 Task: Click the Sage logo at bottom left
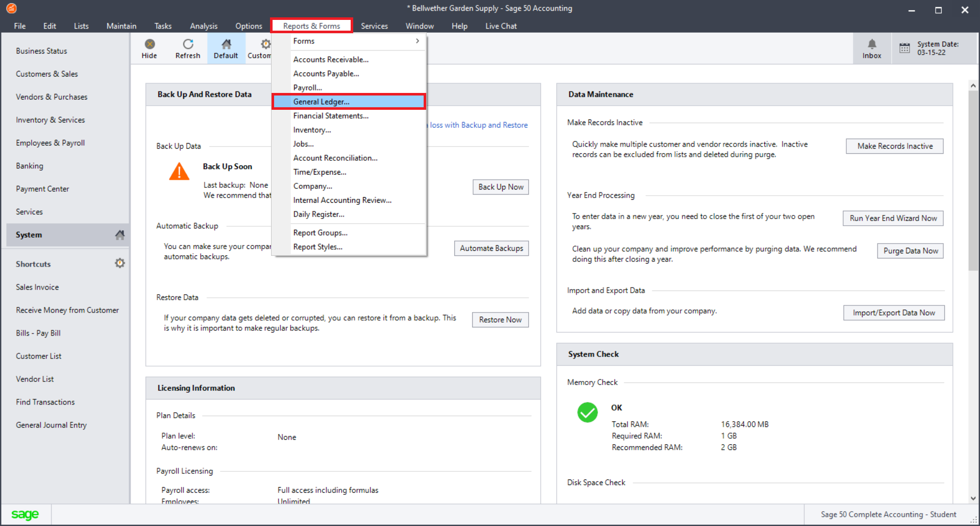click(24, 514)
